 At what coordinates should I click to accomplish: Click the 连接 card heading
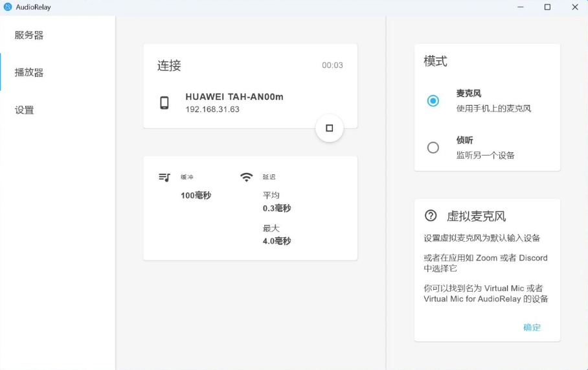coord(169,65)
